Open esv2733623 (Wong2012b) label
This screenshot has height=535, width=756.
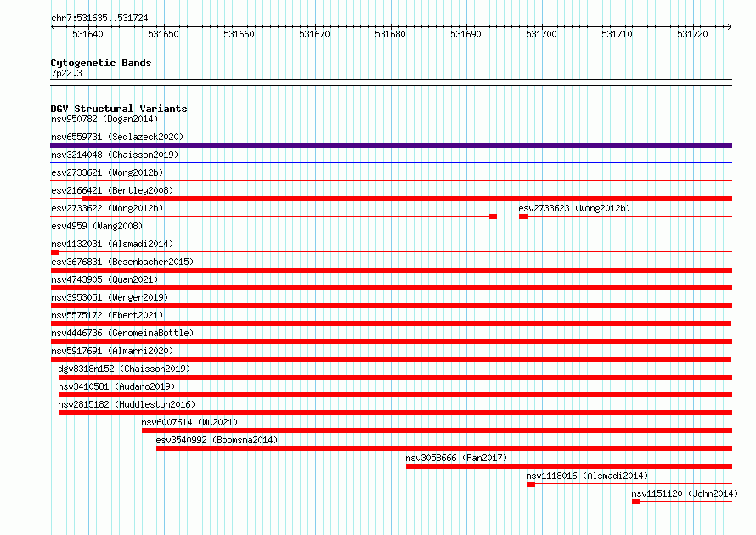(574, 208)
